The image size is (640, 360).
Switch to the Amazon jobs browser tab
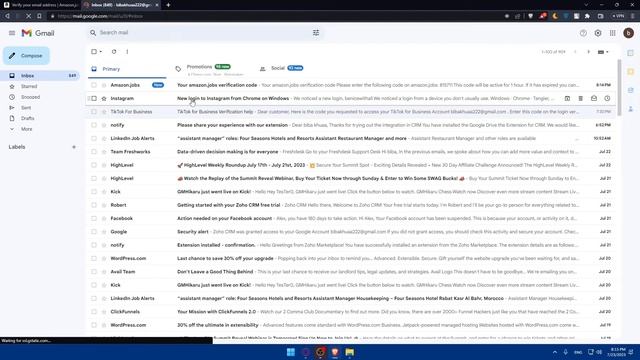tap(40, 5)
